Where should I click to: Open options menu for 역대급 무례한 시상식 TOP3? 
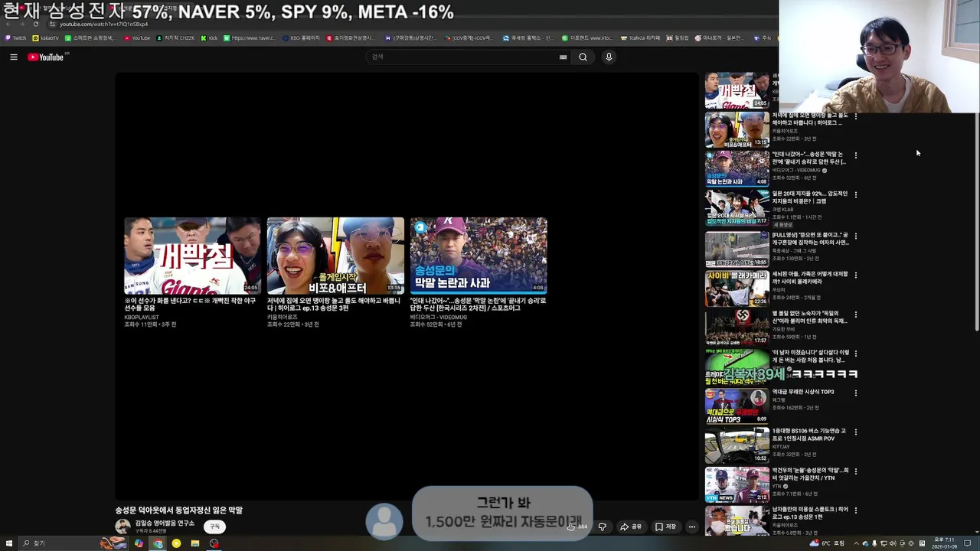coord(856,393)
